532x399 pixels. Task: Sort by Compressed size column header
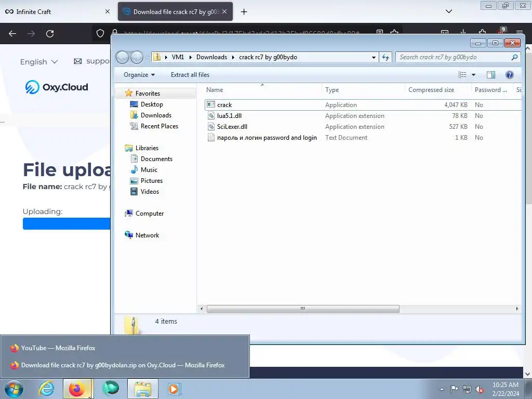[x=438, y=89]
